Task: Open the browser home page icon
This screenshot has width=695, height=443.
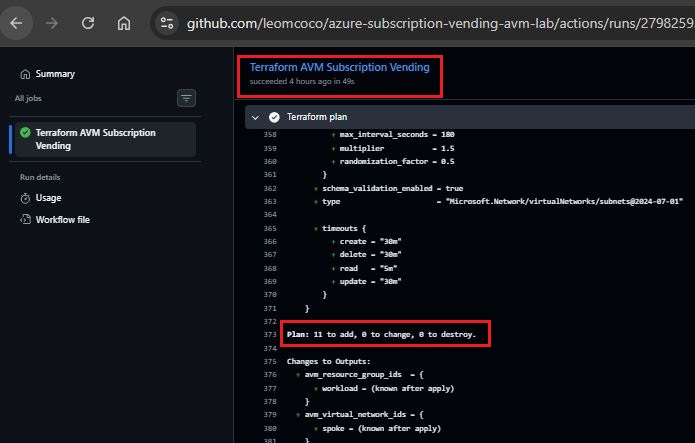Action: click(x=124, y=23)
